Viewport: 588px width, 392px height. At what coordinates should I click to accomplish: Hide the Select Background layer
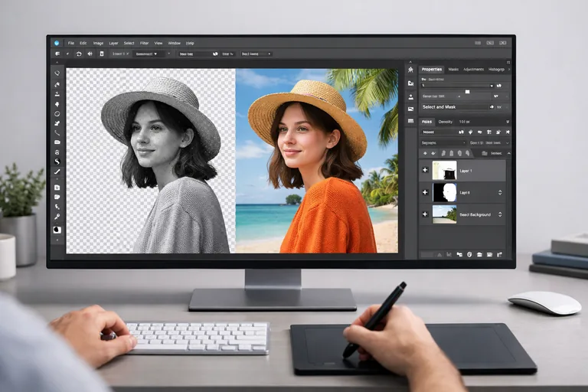pyautogui.click(x=425, y=214)
